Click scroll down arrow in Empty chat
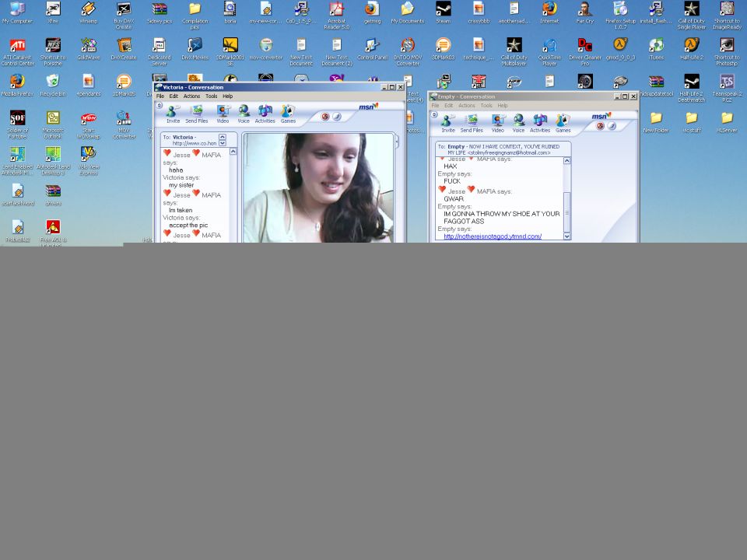This screenshot has width=747, height=560. click(566, 236)
